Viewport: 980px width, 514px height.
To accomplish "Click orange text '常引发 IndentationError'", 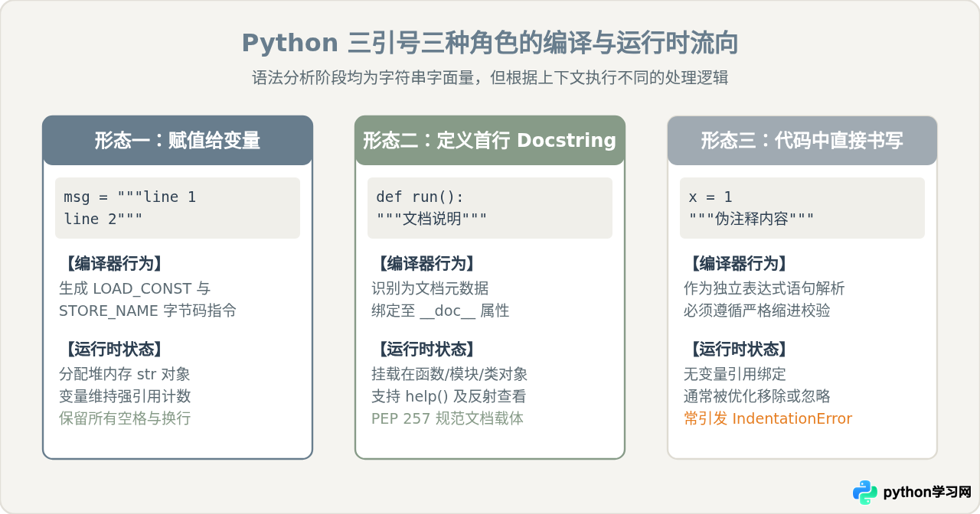I will coord(768,418).
